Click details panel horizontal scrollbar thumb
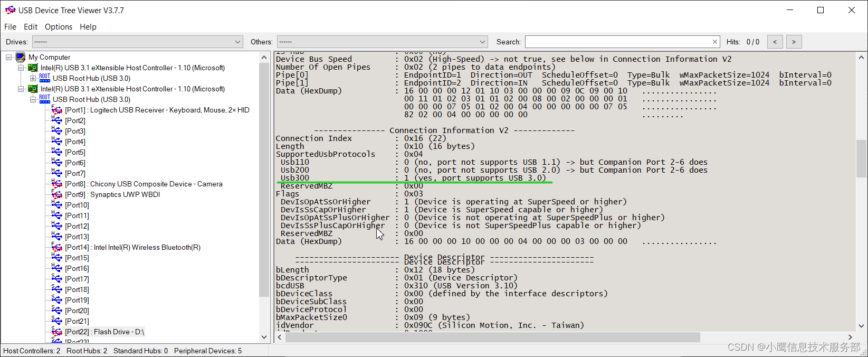This screenshot has width=868, height=357. click(x=492, y=337)
